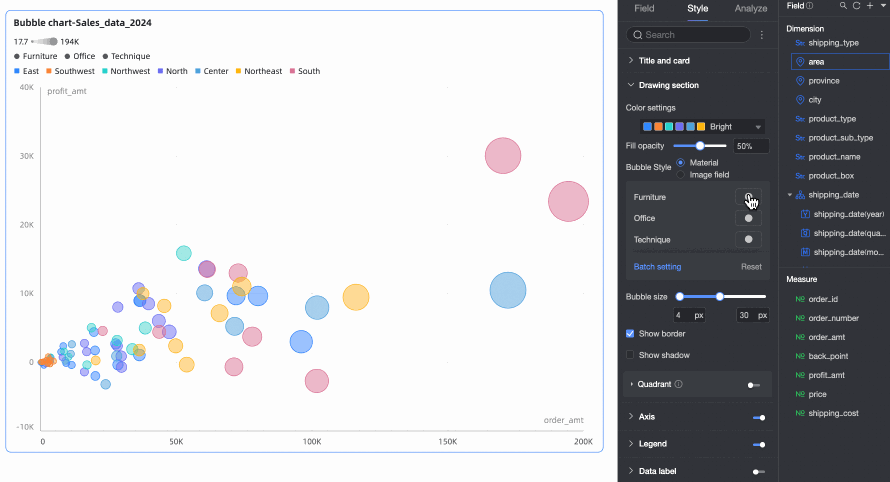Collapse the shipping_date hierarchy arrow
Viewport: 890px width, 482px height.
coord(790,195)
